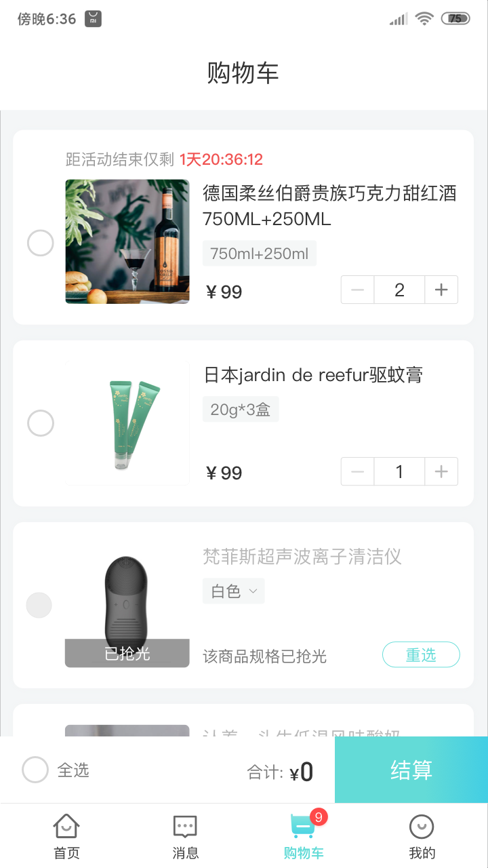
Task: Increase red wine quantity with plus
Action: (441, 290)
